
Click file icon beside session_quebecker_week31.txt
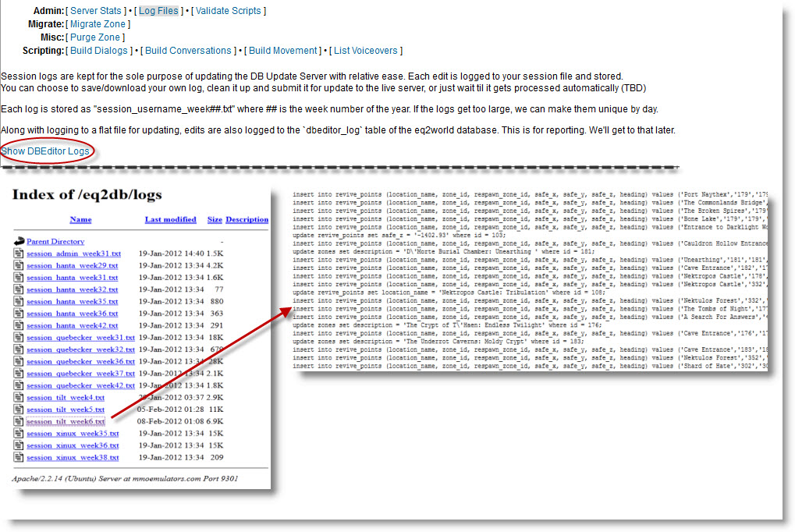point(19,338)
